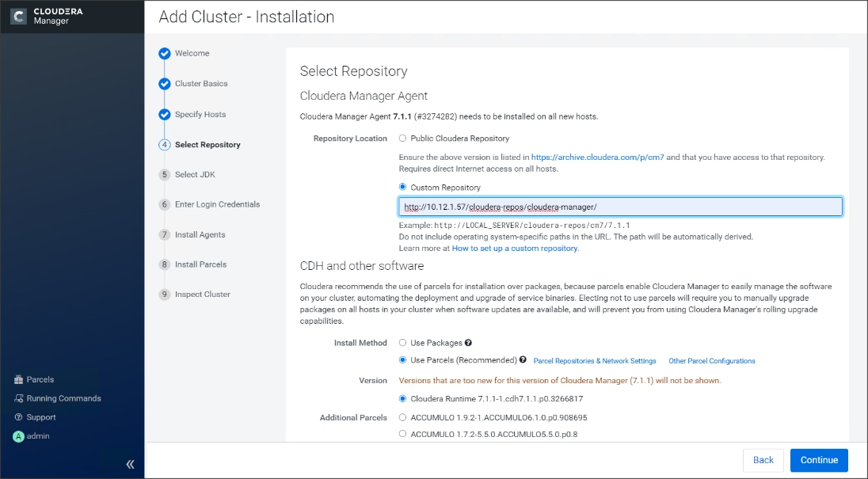
Task: Click step 4 circle for Select Repository
Action: point(165,145)
